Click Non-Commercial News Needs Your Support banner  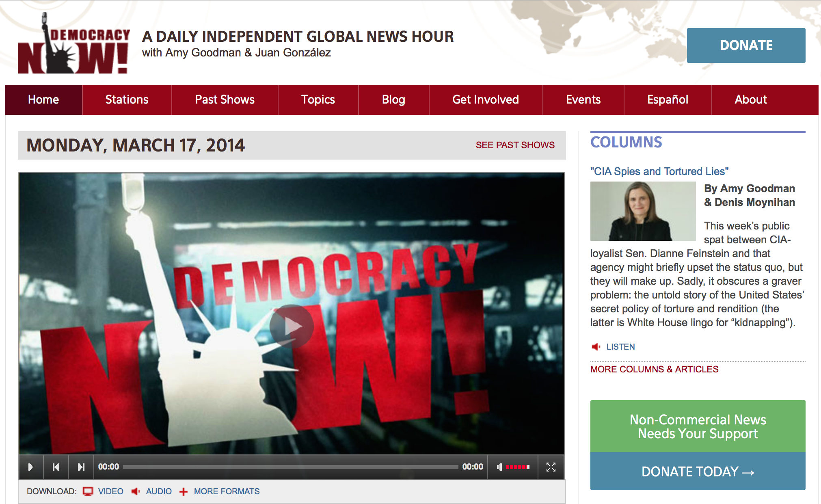pyautogui.click(x=698, y=426)
